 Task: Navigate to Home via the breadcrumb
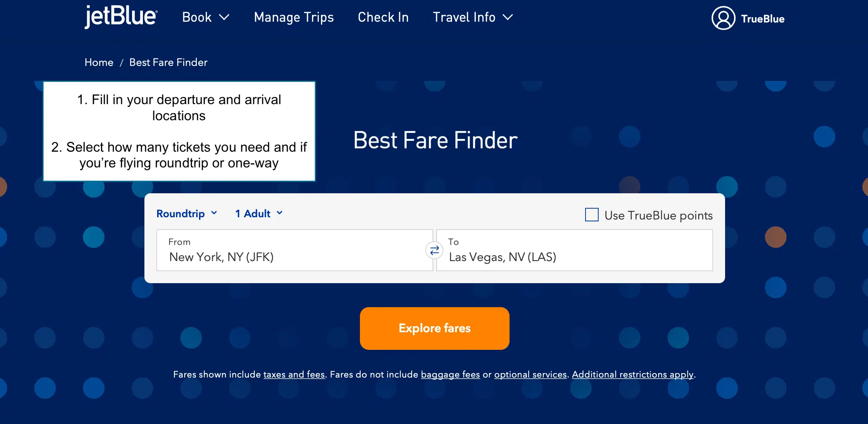pos(99,62)
